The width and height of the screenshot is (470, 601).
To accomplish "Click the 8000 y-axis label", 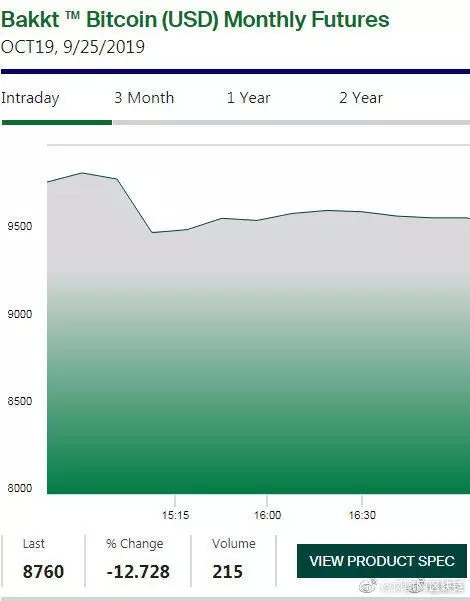I will tap(20, 488).
